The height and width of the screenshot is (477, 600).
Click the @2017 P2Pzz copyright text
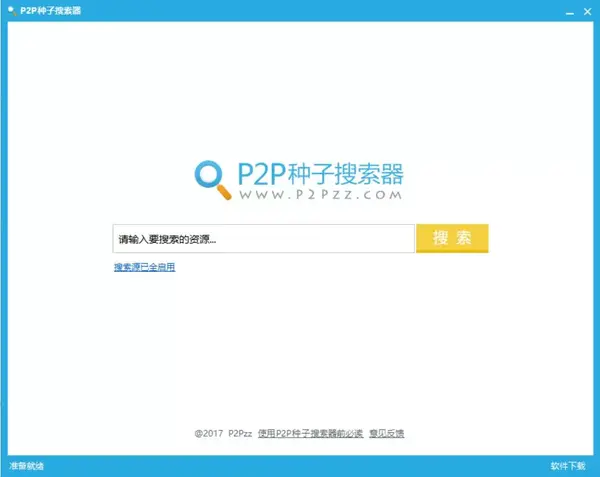[223, 433]
